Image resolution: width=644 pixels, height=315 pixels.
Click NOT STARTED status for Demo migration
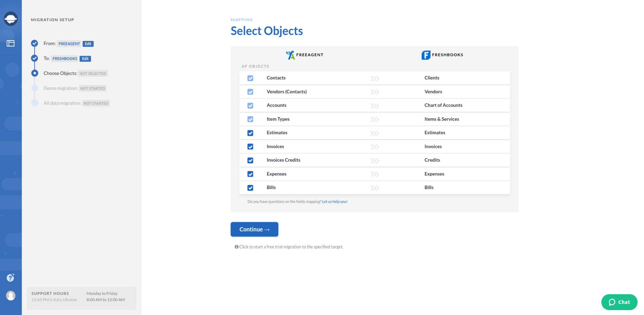pos(93,89)
